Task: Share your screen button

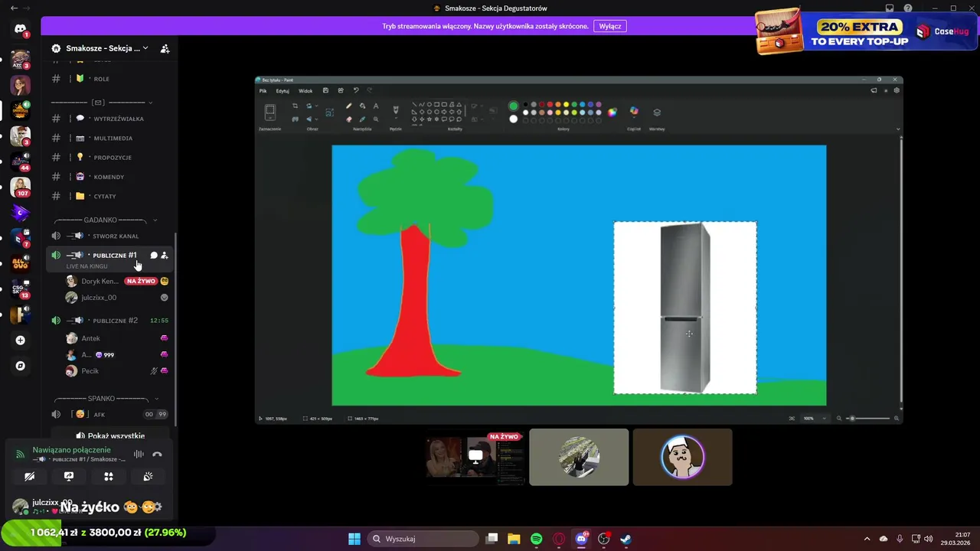Action: click(x=69, y=476)
